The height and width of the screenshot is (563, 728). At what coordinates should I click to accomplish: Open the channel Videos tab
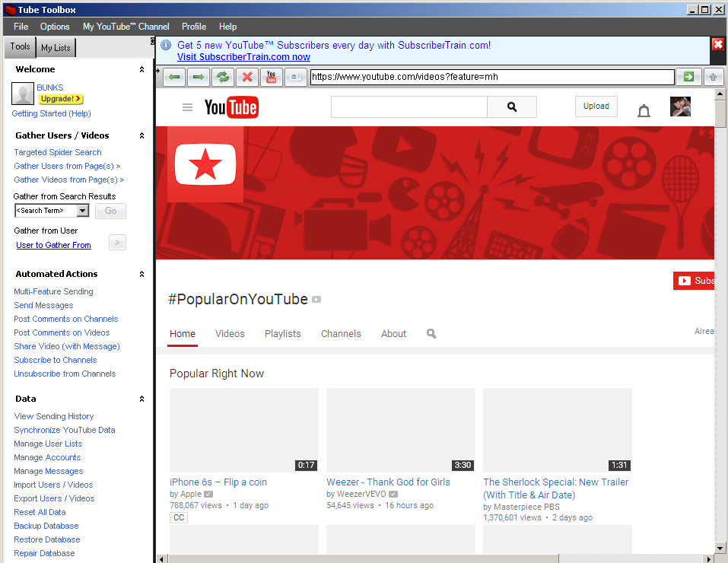pyautogui.click(x=230, y=333)
